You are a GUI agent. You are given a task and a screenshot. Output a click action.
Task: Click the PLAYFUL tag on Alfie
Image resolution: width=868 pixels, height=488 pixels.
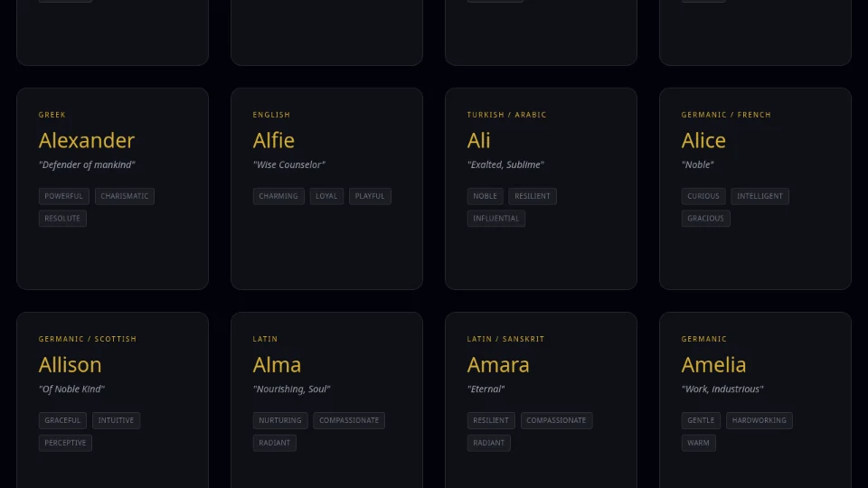coord(370,196)
